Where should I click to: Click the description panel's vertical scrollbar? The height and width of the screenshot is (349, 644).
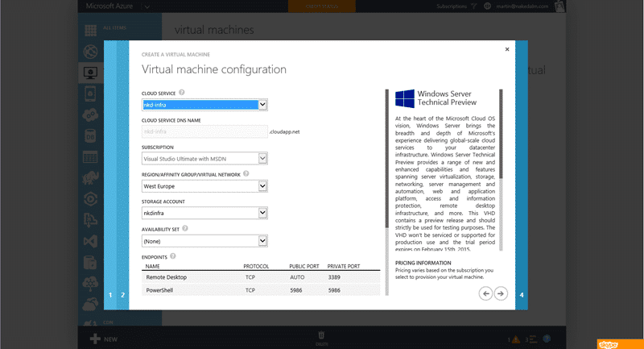click(x=501, y=170)
